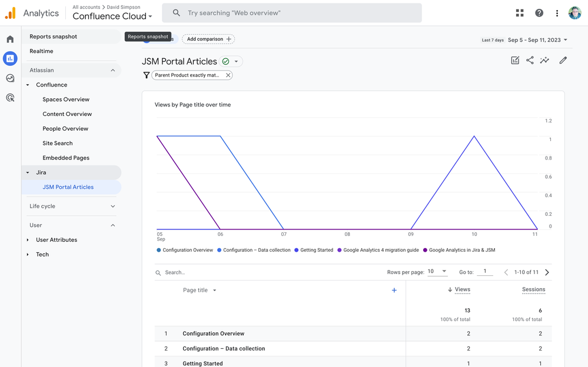
Task: Open Site Search report
Action: click(57, 143)
